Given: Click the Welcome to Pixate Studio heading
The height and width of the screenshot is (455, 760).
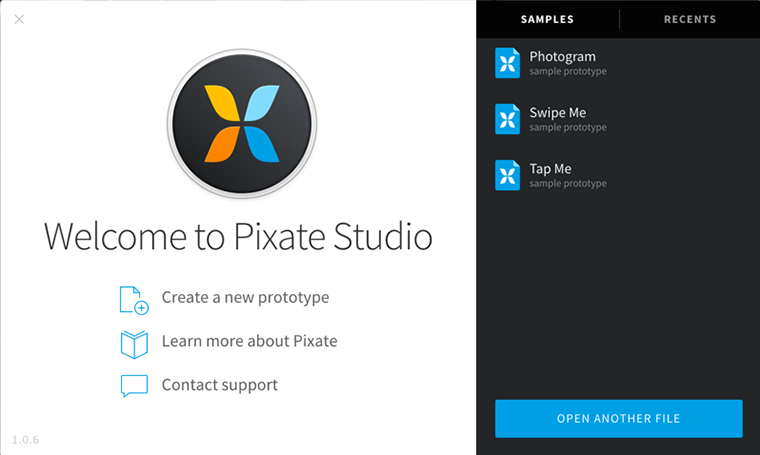Looking at the screenshot, I should pyautogui.click(x=238, y=236).
